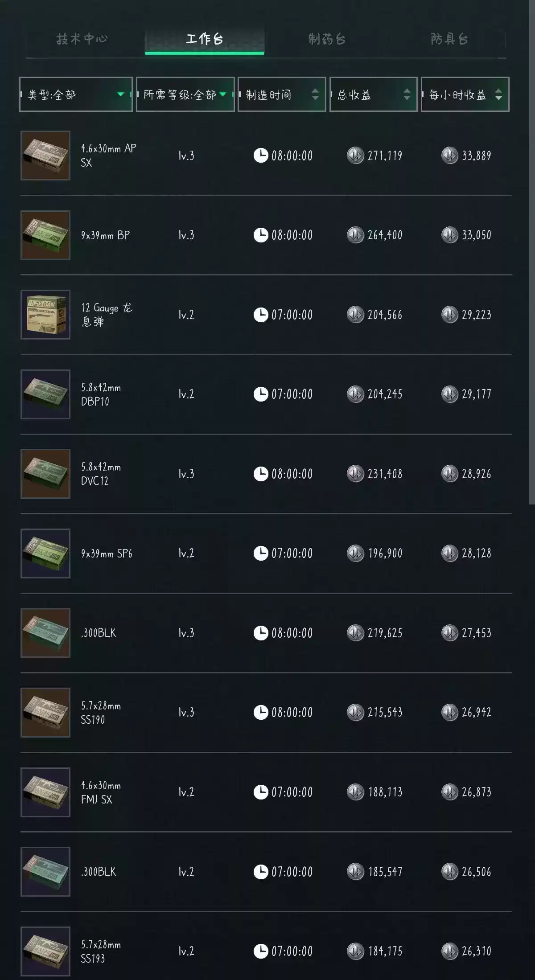Click the coin icon beside 271,119
The width and height of the screenshot is (535, 980).
[355, 156]
